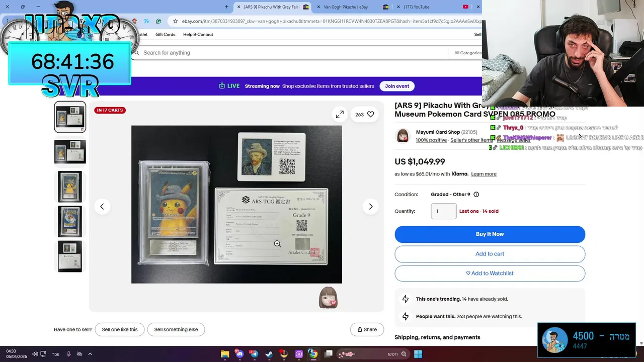
Task: Click the Quantity input field
Action: tap(444, 211)
